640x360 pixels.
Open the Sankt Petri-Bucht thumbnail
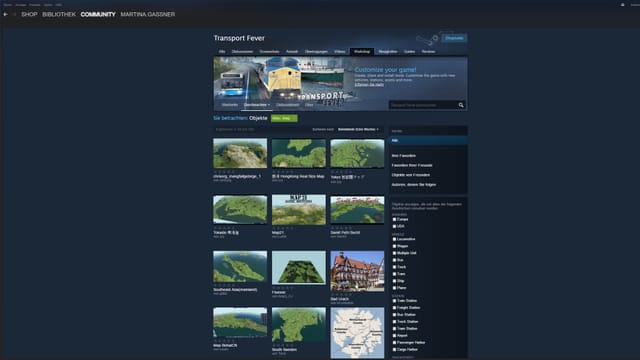coord(357,209)
